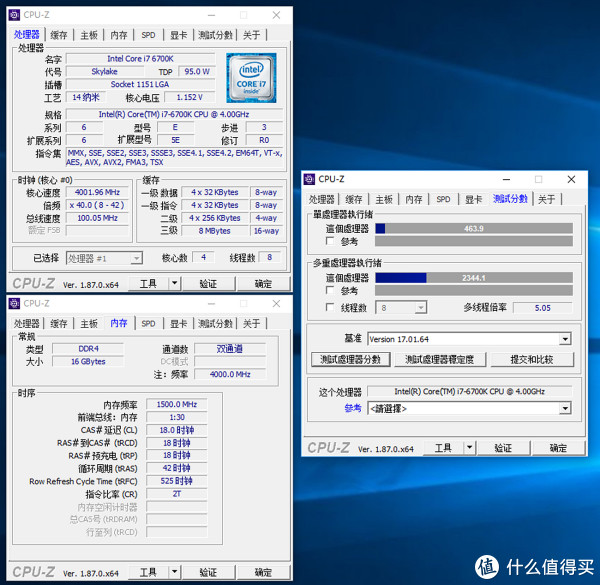Image resolution: width=600 pixels, height=585 pixels.
Task: Click the 内存频率 value 1500.0 MHz
Action: [177, 404]
